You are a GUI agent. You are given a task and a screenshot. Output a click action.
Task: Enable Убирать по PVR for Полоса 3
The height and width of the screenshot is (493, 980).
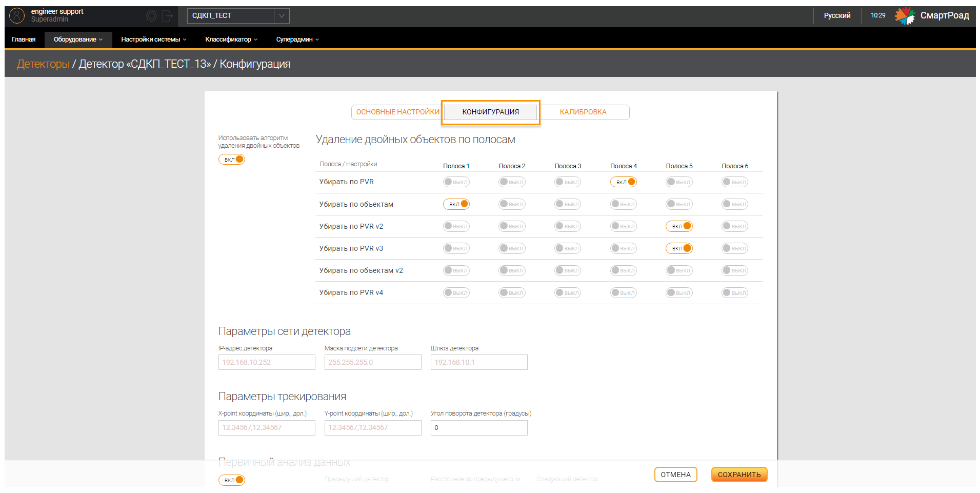(x=568, y=182)
